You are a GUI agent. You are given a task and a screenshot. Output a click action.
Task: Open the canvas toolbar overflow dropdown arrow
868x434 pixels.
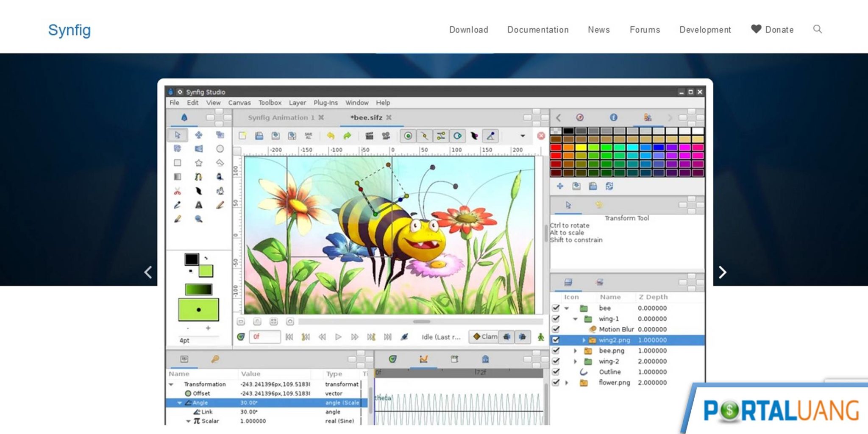(x=523, y=136)
